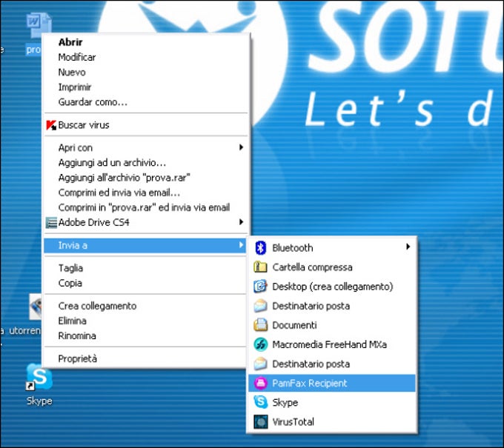
Task: Select the highlighted Invia a entry
Action: [145, 245]
